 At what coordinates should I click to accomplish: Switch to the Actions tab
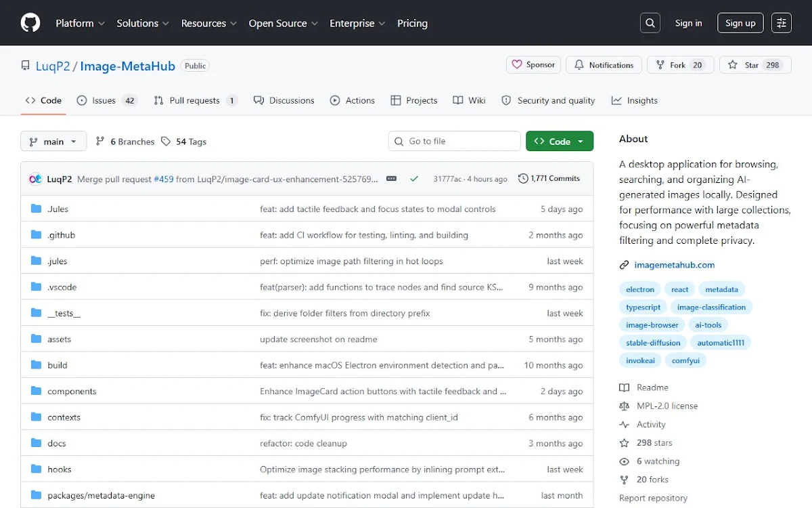click(353, 100)
